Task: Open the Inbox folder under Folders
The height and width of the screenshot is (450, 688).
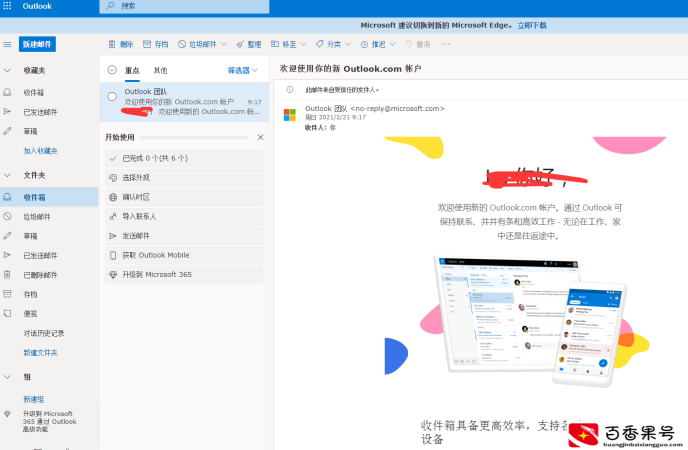Action: tap(49, 197)
